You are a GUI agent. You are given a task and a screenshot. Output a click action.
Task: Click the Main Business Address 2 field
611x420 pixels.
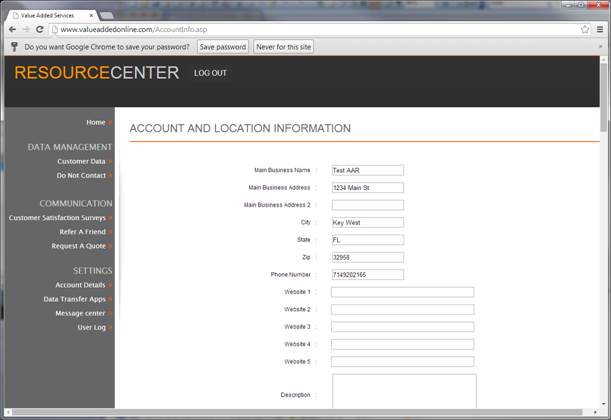click(x=367, y=205)
